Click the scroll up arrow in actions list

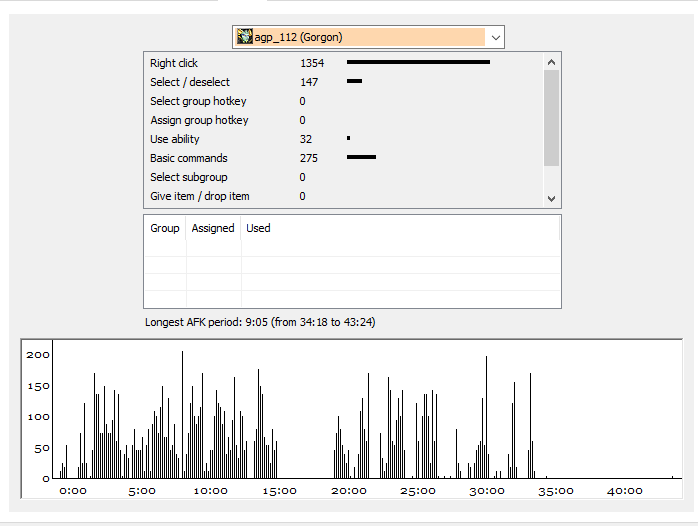[551, 62]
